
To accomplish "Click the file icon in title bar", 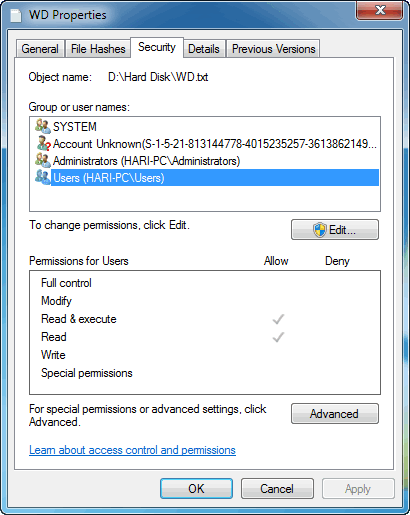I will 15,15.
